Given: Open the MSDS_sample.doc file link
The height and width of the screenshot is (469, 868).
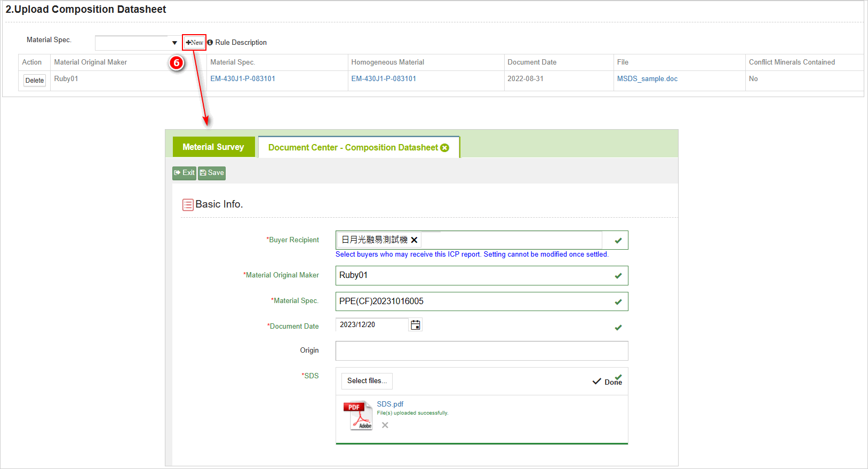Looking at the screenshot, I should [647, 79].
